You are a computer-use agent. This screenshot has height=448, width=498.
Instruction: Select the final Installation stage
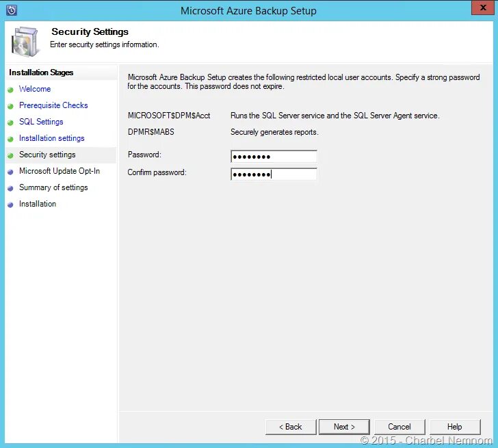click(x=38, y=204)
